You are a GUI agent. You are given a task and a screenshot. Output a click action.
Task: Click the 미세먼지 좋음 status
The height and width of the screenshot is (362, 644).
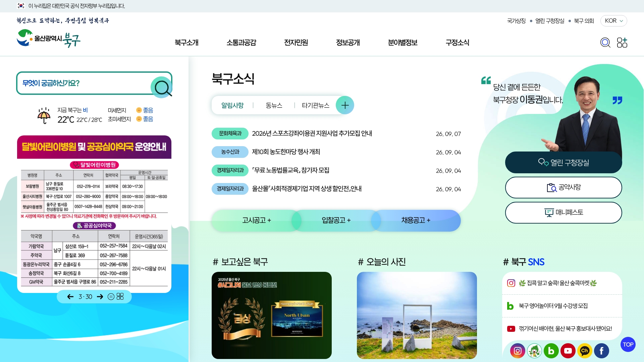coord(145,110)
